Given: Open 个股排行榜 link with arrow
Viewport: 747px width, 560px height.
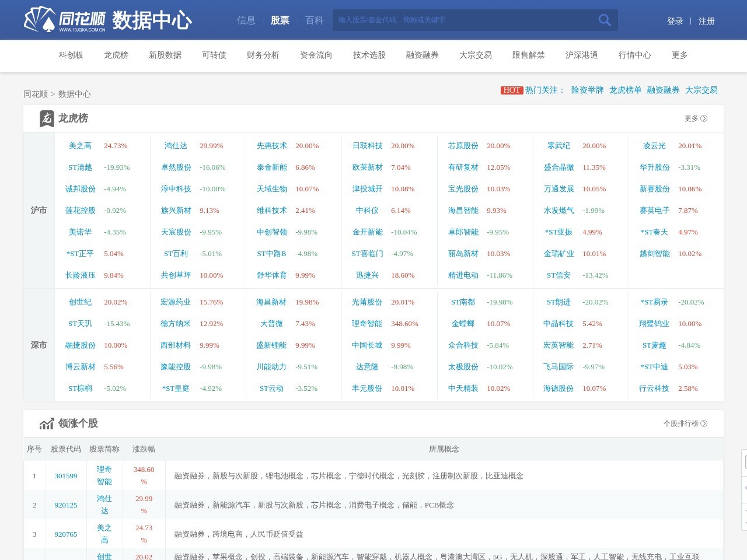Looking at the screenshot, I should click(x=685, y=423).
